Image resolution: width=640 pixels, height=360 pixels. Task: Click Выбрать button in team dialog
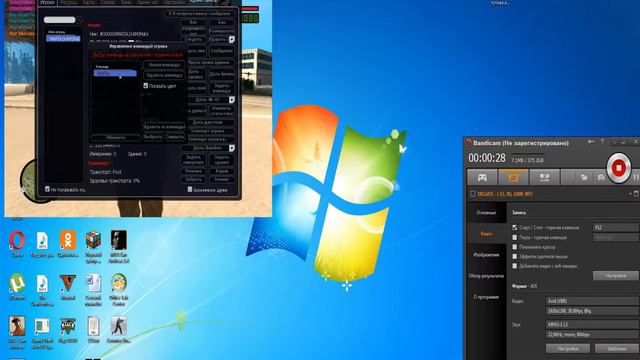153,137
